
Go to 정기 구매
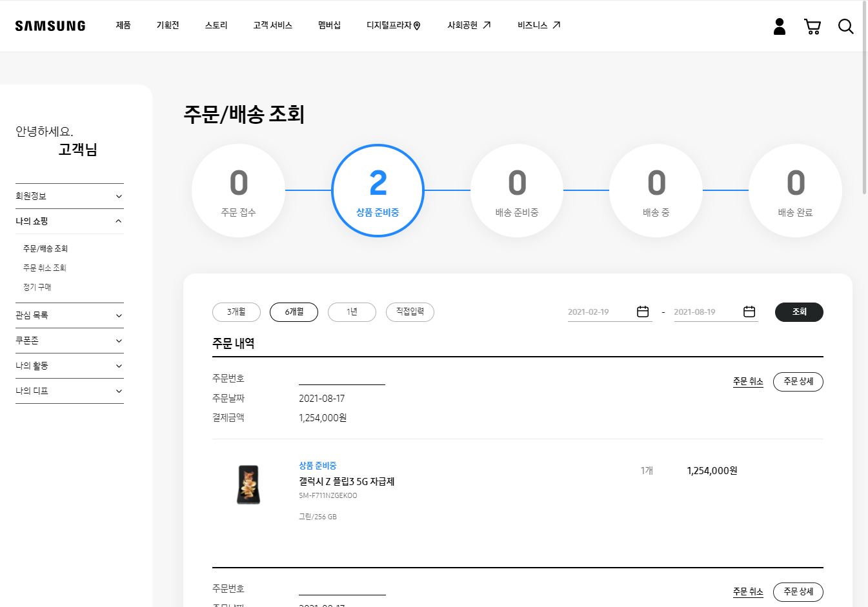click(37, 287)
